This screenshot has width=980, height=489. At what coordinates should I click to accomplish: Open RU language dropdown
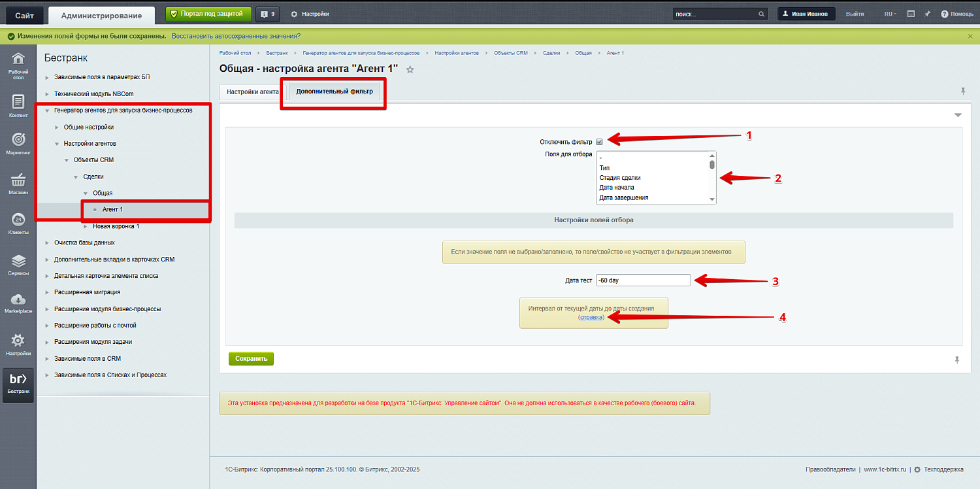[x=890, y=14]
